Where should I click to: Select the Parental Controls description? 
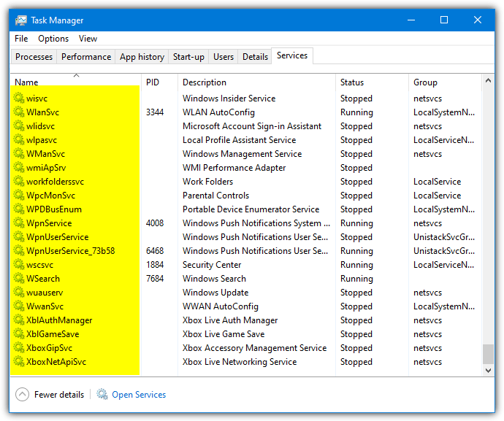[x=215, y=196]
